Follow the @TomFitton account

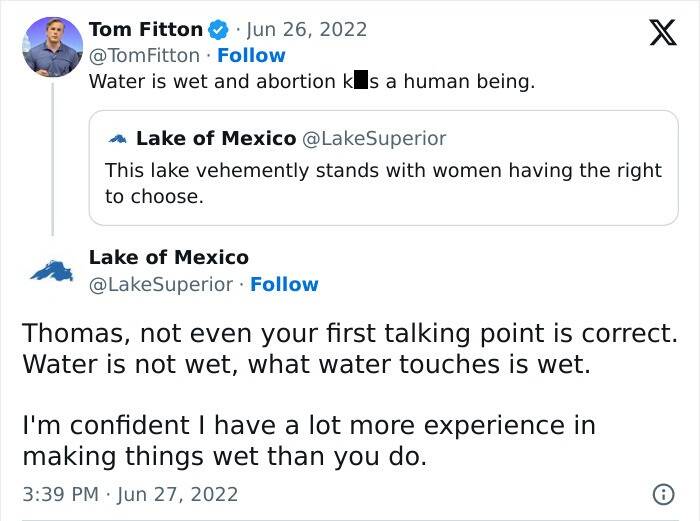[x=251, y=55]
